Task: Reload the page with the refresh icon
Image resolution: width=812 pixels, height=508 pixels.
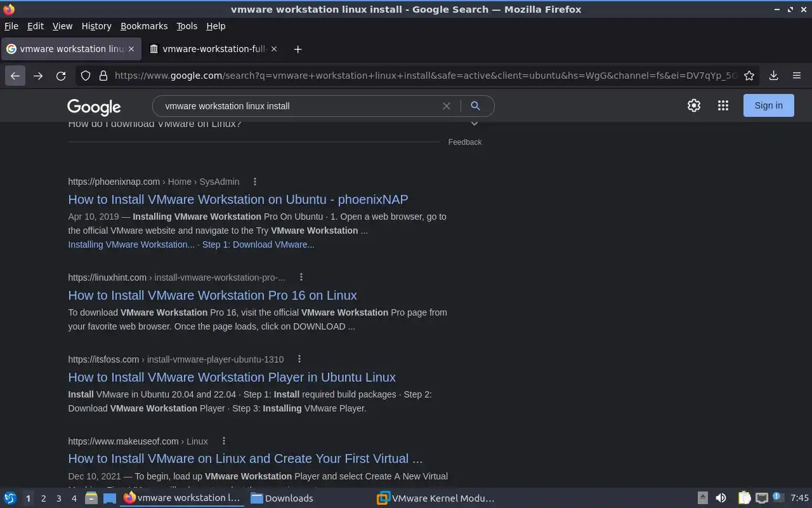Action: coord(61,76)
